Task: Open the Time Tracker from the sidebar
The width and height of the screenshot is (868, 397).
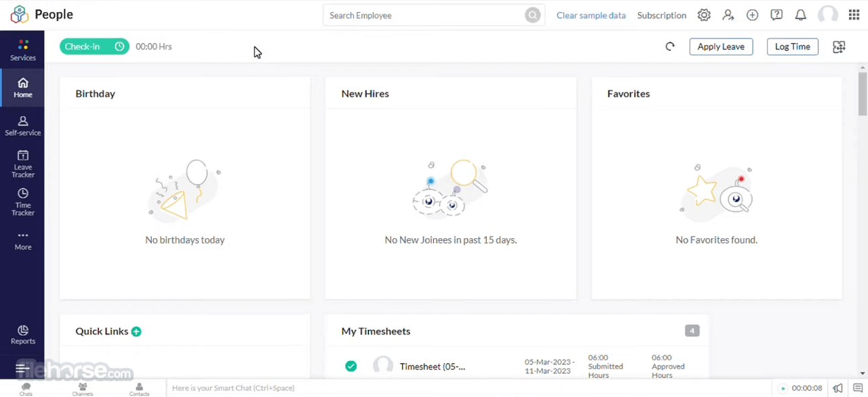Action: [22, 202]
